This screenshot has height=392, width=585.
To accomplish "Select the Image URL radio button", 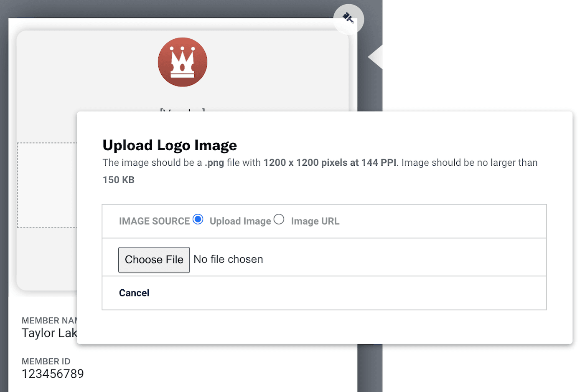I will coord(279,219).
